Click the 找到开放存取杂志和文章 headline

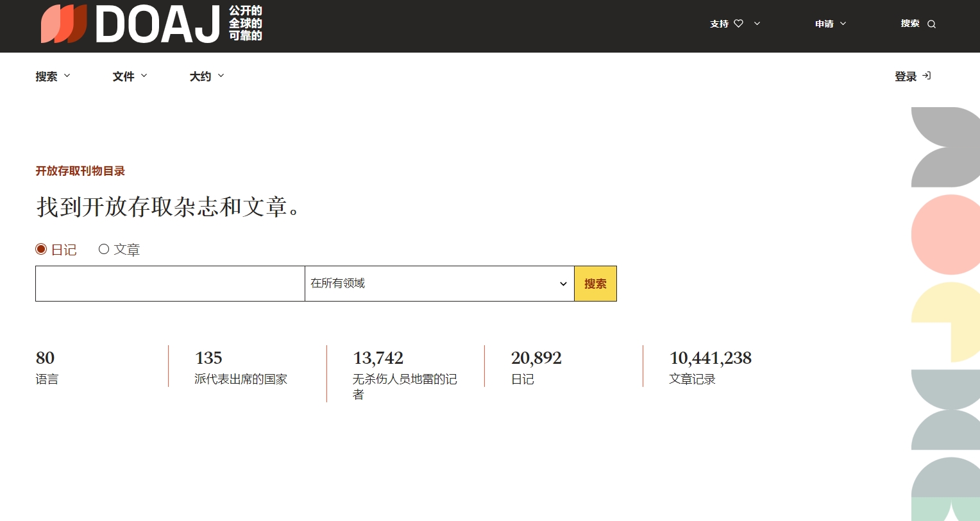pos(169,207)
